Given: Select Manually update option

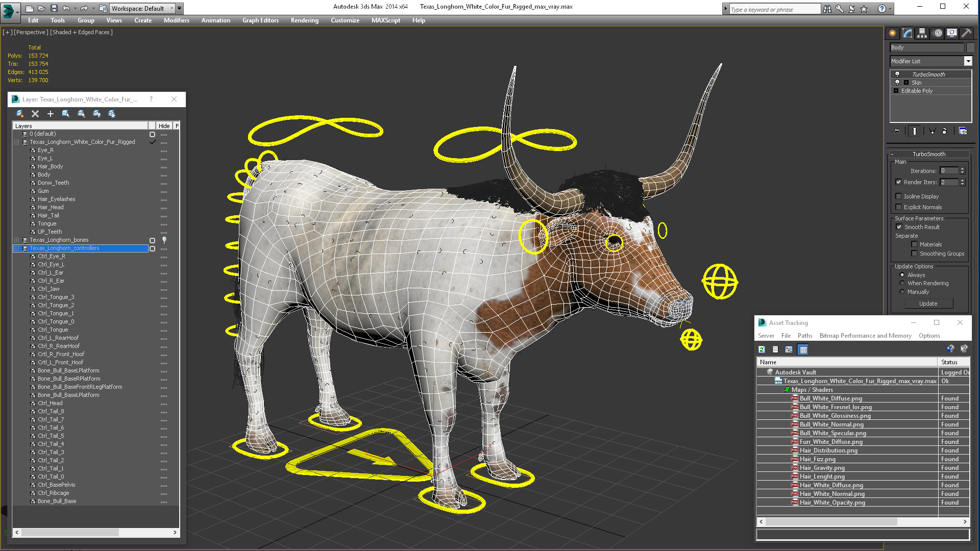Looking at the screenshot, I should click(x=902, y=292).
